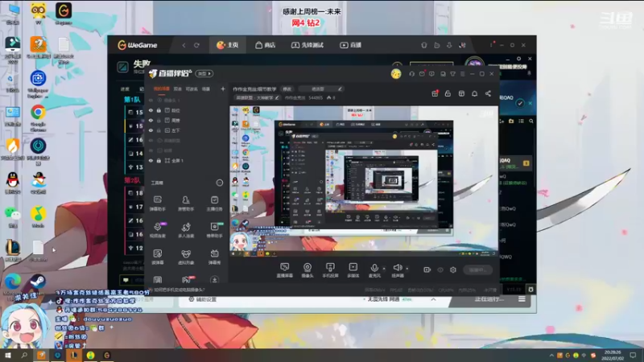Click the title input field with pencil
Image resolution: width=644 pixels, height=362 pixels.
click(320, 89)
